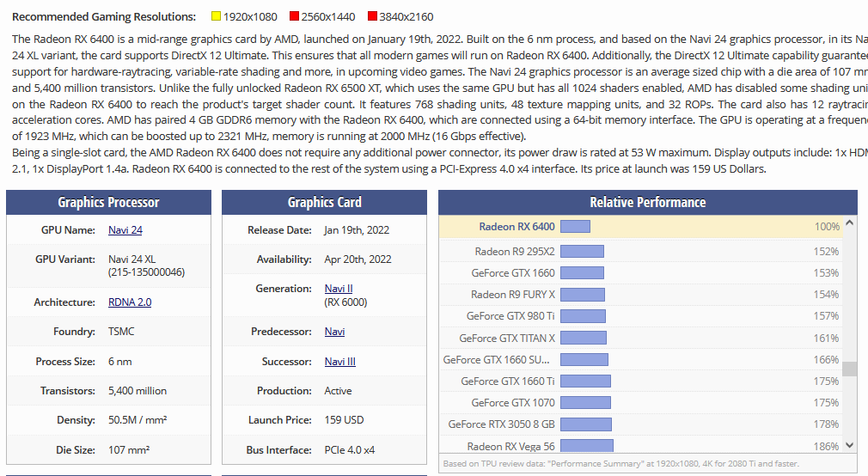
Task: Open the Navi II generation link
Action: click(x=339, y=289)
